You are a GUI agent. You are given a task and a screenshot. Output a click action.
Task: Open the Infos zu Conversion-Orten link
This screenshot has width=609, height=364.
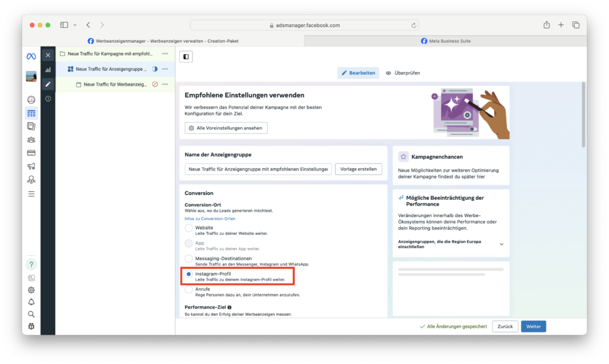point(210,219)
